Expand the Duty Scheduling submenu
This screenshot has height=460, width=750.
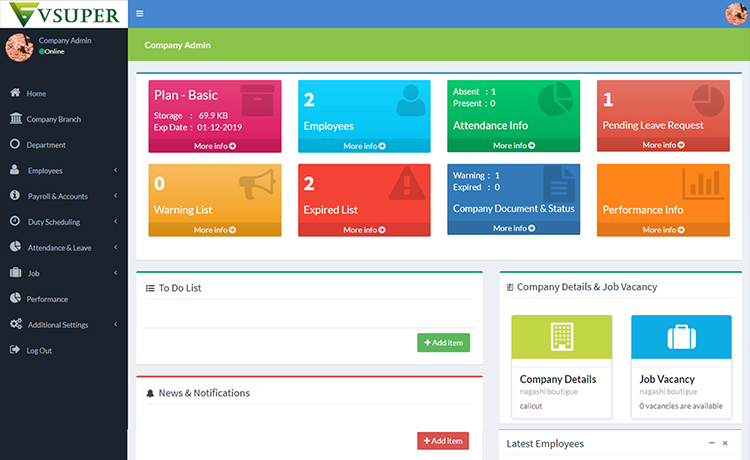(64, 222)
